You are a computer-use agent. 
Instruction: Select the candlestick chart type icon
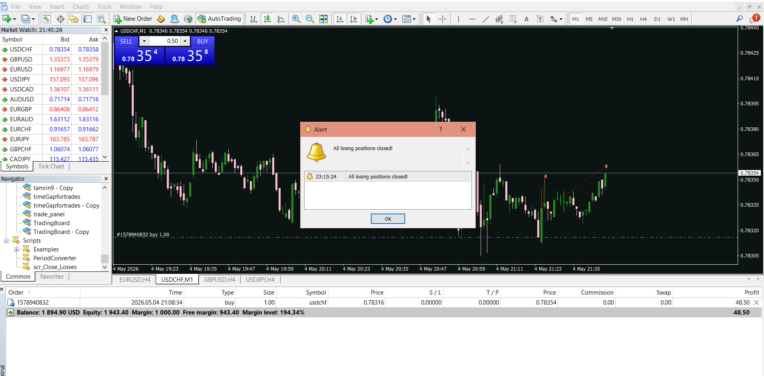point(267,19)
